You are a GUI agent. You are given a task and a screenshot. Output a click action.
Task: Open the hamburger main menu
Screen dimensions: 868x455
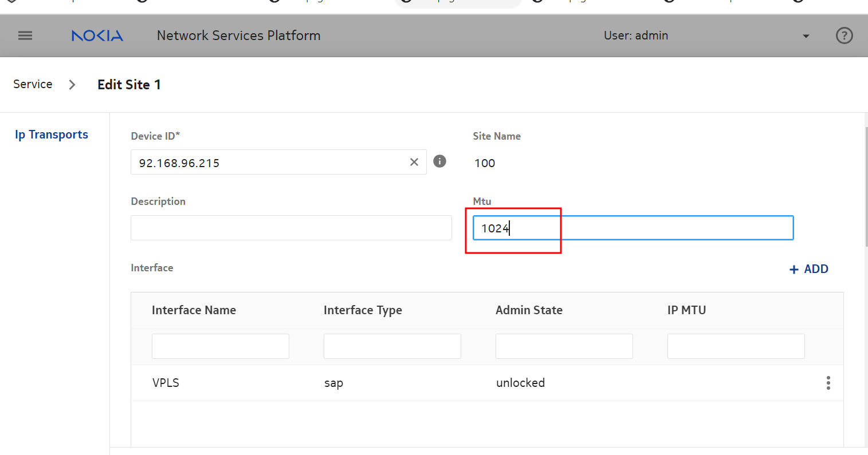click(25, 35)
